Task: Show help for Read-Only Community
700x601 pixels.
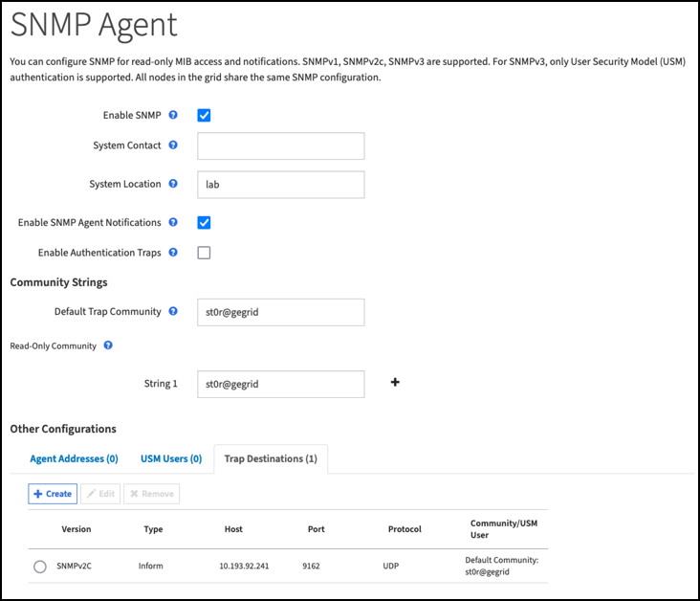Action: [108, 345]
